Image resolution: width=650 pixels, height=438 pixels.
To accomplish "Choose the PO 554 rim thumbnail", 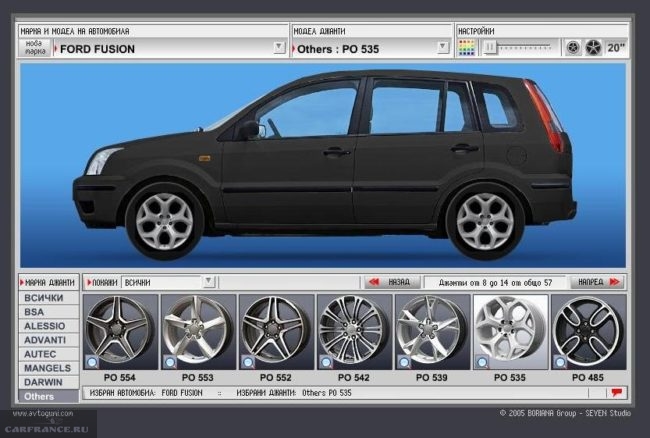I will point(120,332).
